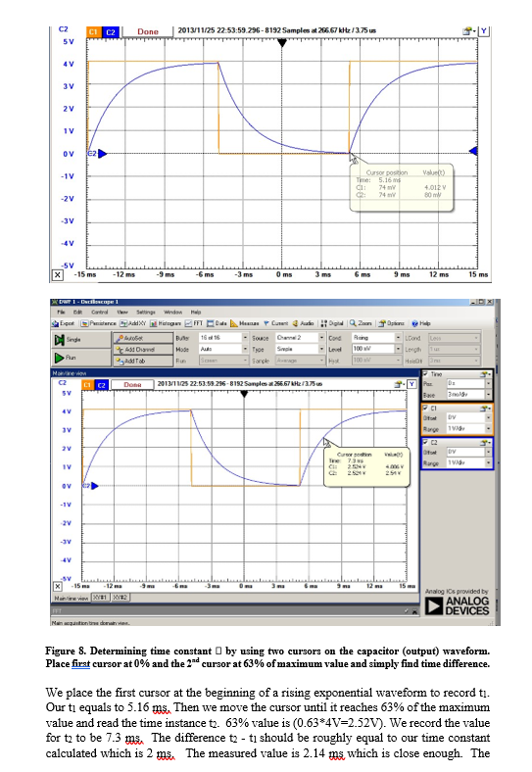Screen dimensions: 532x772
Task: Click the orange C1 tag in lower plot
Action: click(87, 385)
